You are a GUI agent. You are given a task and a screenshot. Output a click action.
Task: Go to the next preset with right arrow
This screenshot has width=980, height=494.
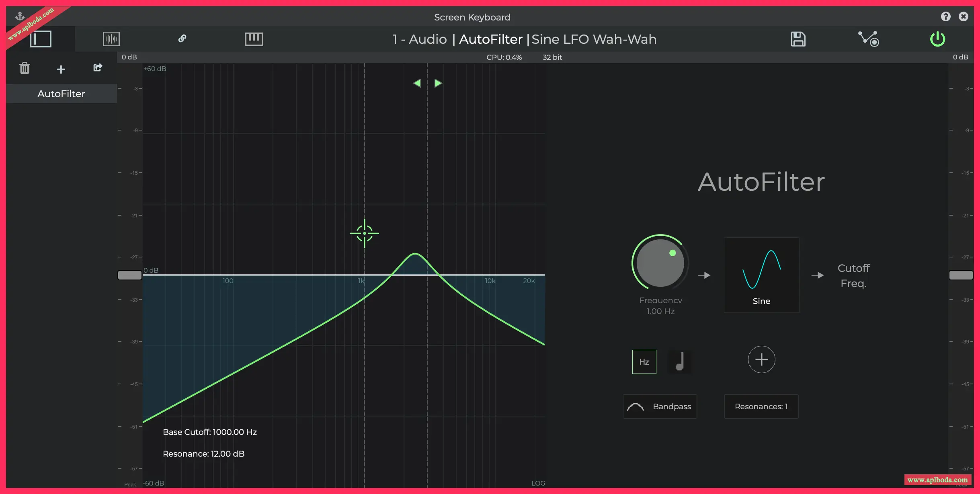[438, 83]
